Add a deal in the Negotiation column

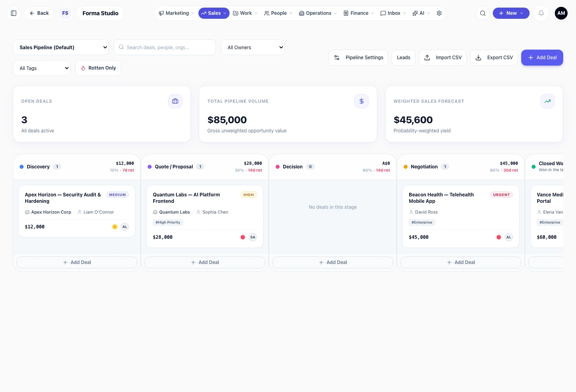click(x=461, y=262)
